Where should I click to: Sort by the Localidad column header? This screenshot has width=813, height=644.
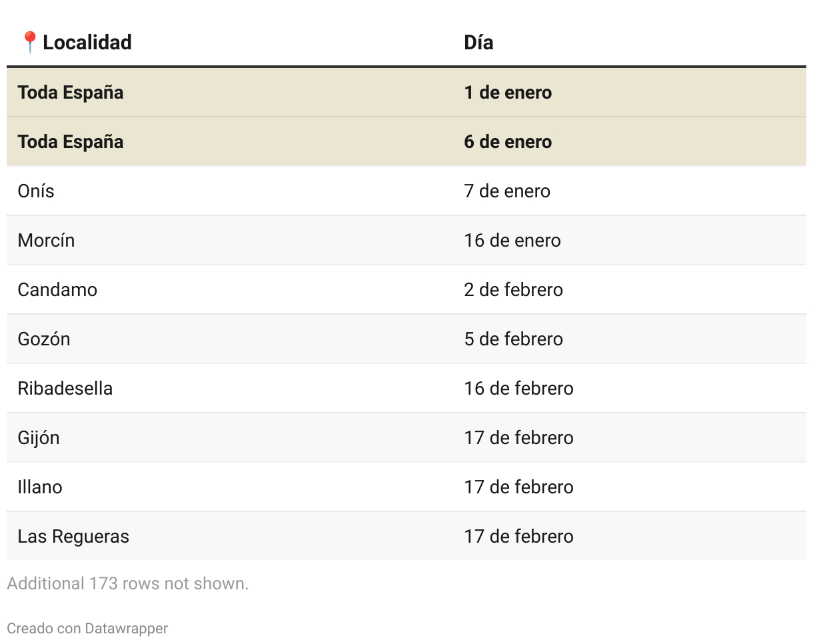[x=87, y=43]
